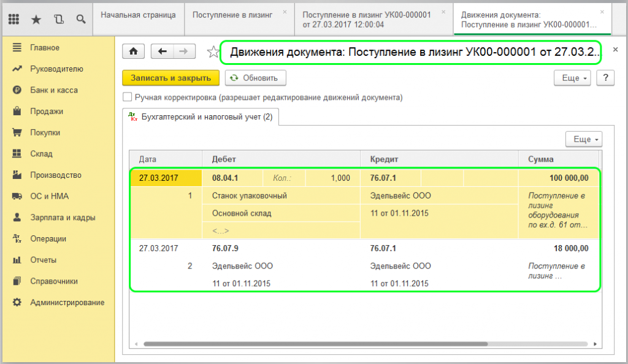The image size is (628, 364).
Task: Add document to favorites with star outline
Action: tap(212, 52)
